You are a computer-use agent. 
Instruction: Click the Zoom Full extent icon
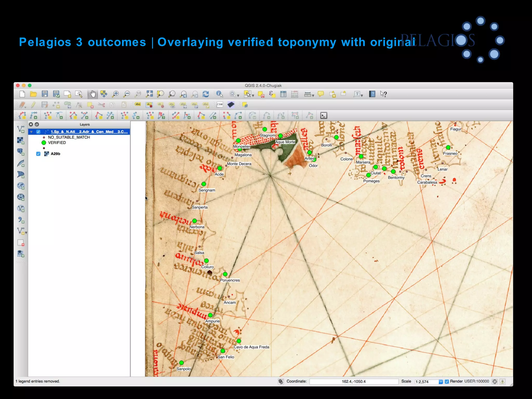pyautogui.click(x=149, y=94)
